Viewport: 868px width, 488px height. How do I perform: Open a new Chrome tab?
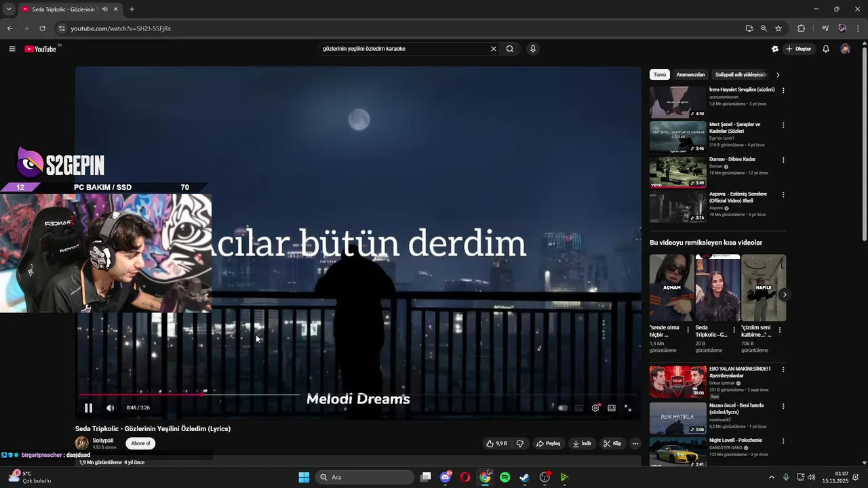(132, 9)
